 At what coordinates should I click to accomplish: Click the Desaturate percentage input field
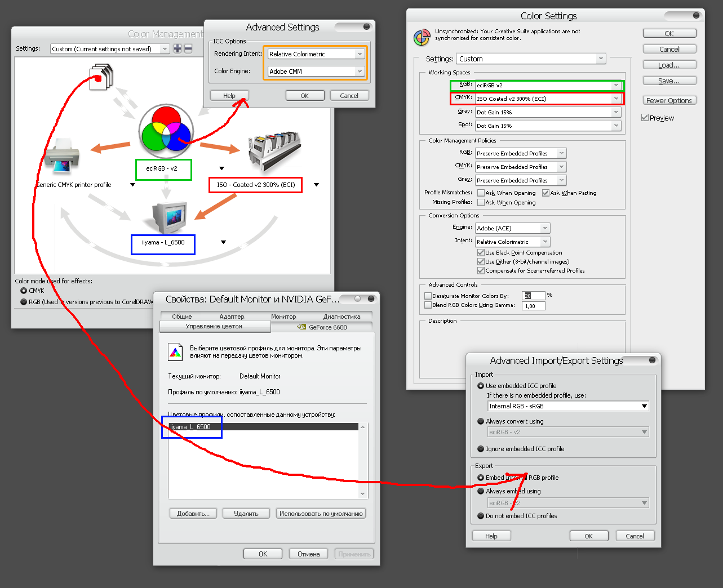(534, 296)
